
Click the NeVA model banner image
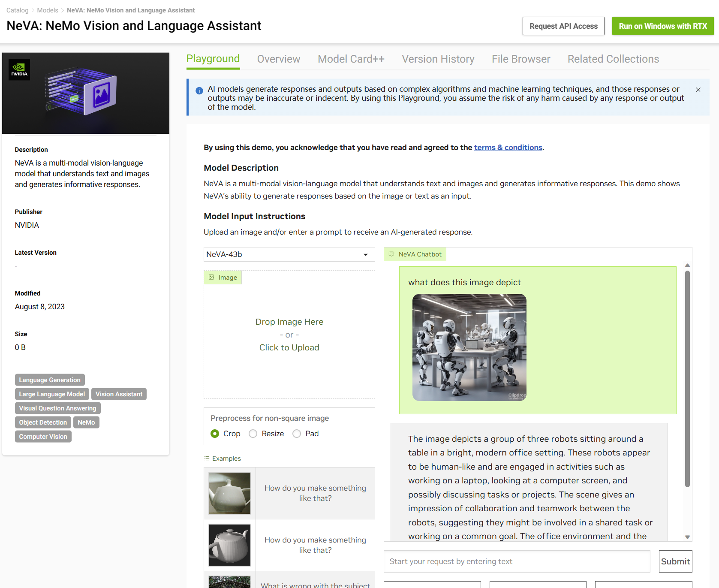coord(86,93)
